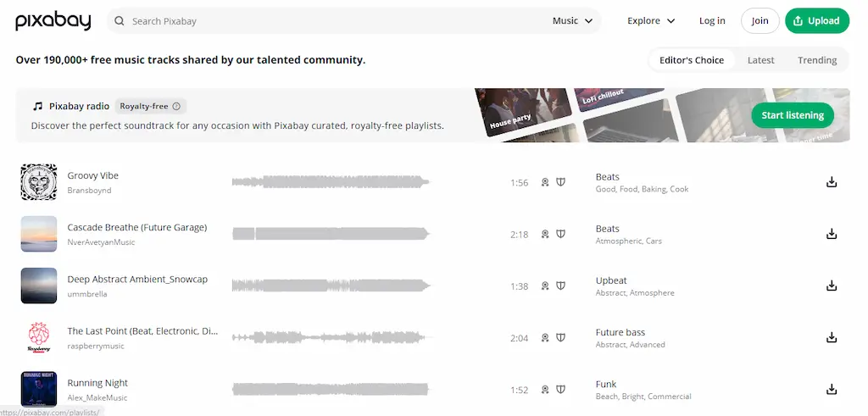Open artist NverAvetyanMusic's profile
This screenshot has height=416, width=868.
pyautogui.click(x=102, y=242)
